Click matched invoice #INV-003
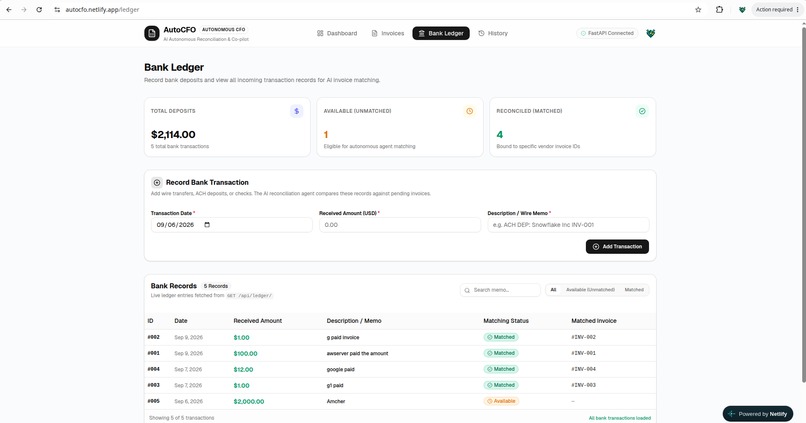Screen dimensions: 806x423 click(x=583, y=385)
